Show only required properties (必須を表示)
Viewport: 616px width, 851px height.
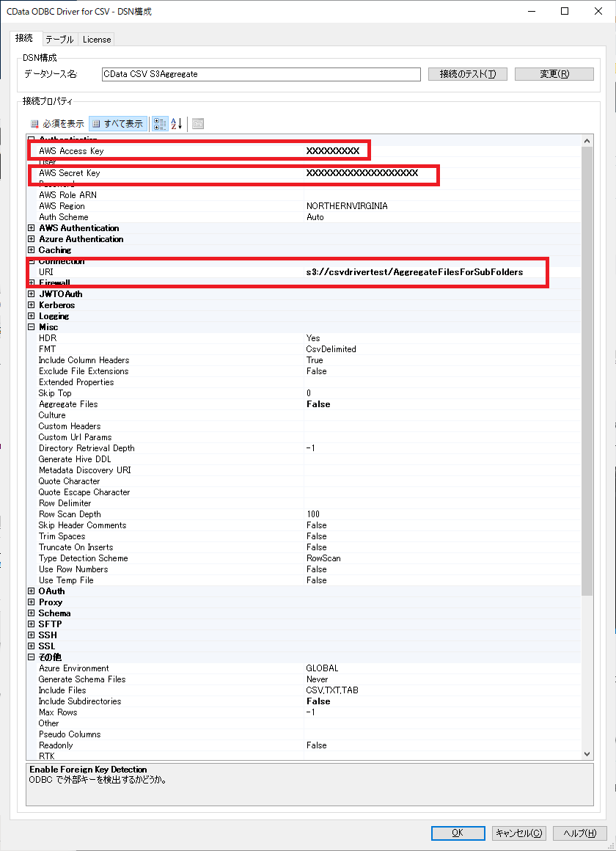pos(57,124)
